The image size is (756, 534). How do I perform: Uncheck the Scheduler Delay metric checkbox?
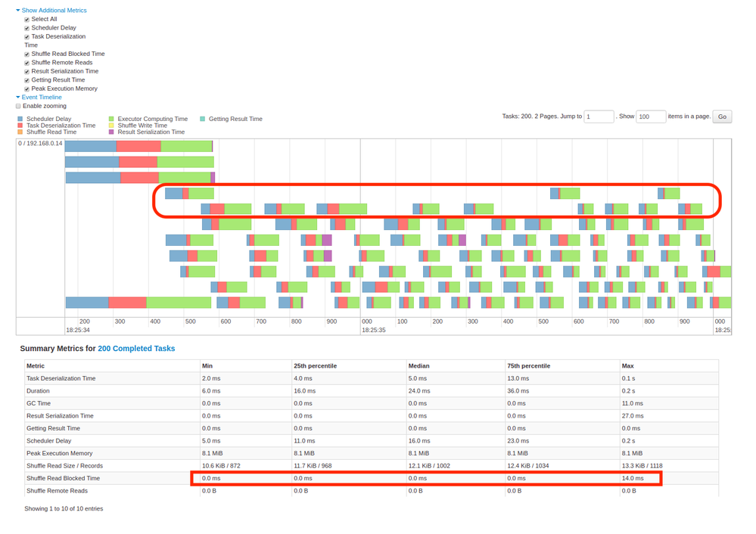(x=27, y=28)
